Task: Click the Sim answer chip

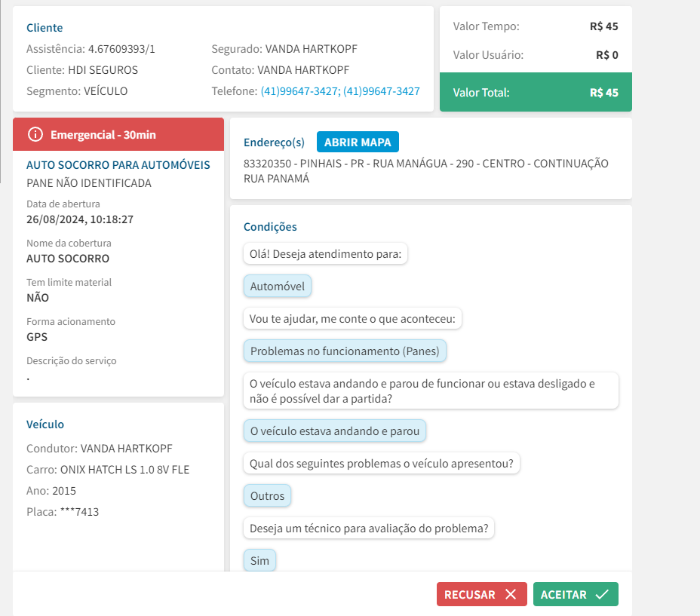Action: tap(259, 560)
